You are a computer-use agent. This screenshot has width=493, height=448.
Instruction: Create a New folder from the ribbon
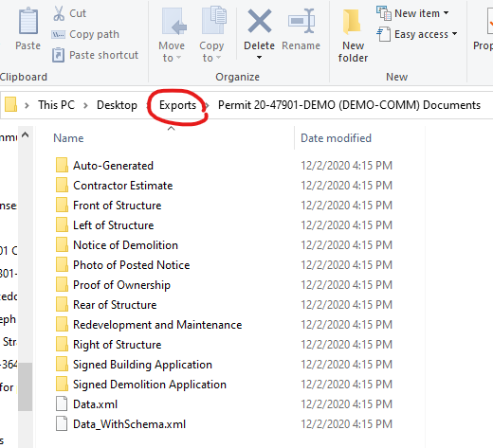click(353, 35)
